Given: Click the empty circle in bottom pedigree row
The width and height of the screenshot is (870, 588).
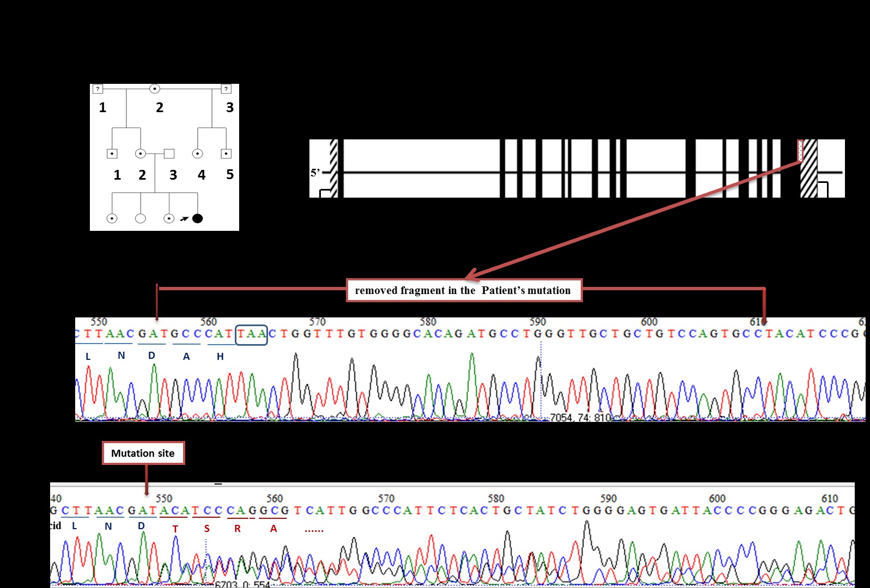Looking at the screenshot, I should coord(140,218).
